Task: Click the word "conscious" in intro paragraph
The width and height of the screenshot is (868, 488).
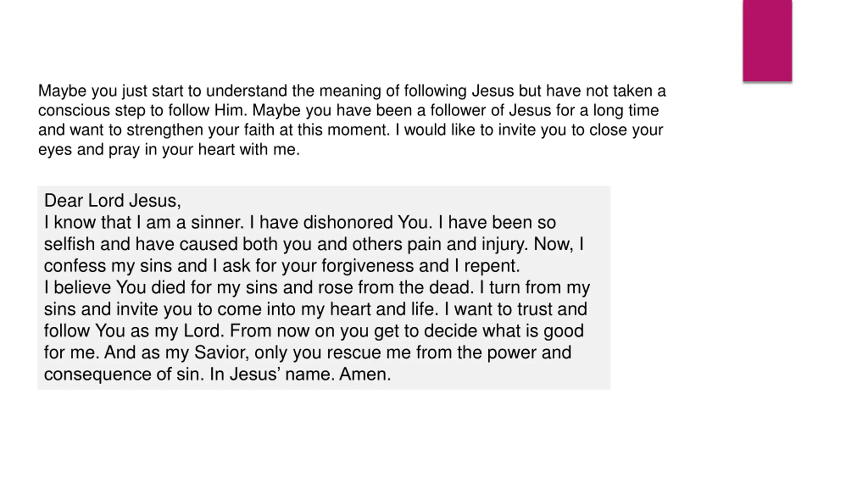Action: (74, 110)
